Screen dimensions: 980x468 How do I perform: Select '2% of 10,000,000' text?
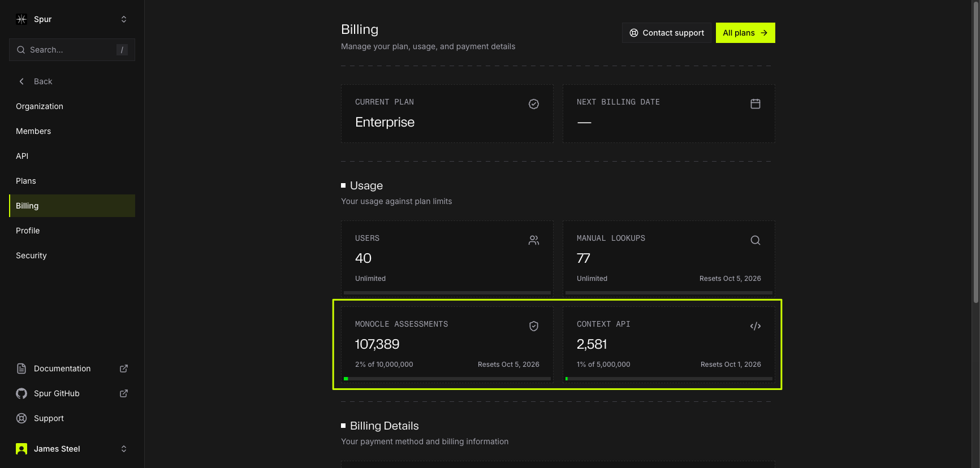pos(384,365)
